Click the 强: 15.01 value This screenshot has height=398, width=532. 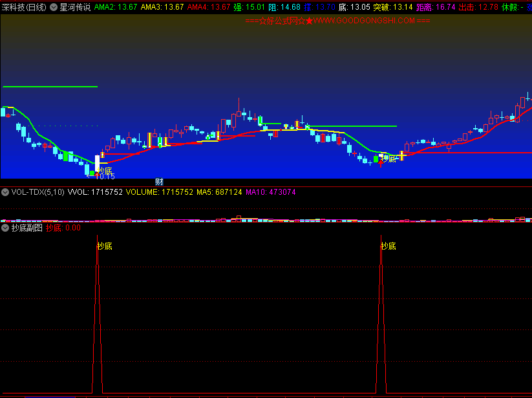pos(250,7)
